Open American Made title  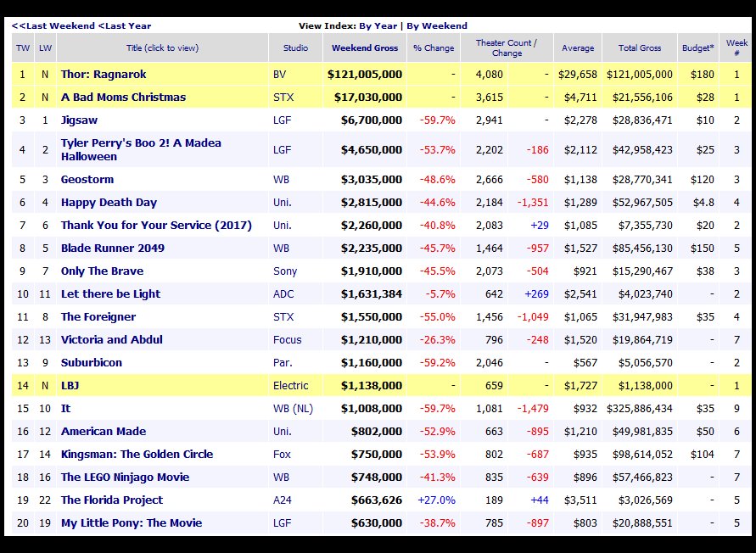[x=104, y=432]
